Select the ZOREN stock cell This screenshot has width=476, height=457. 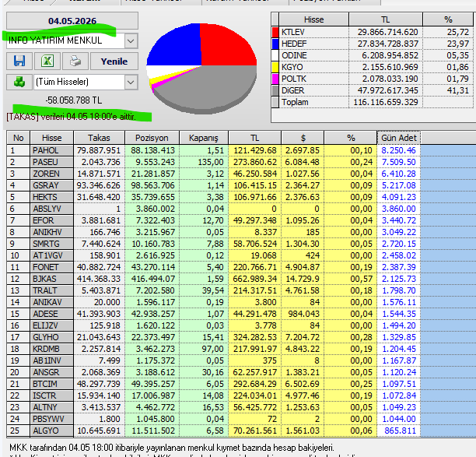click(x=52, y=174)
